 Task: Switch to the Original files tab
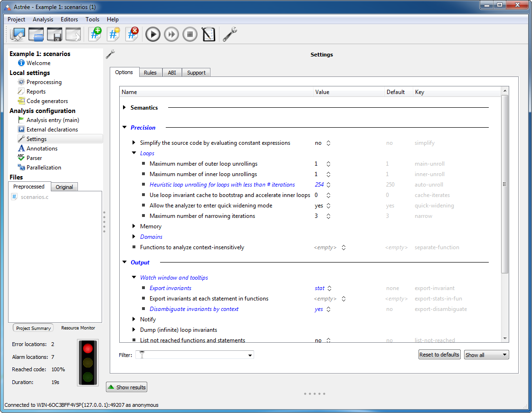(64, 187)
